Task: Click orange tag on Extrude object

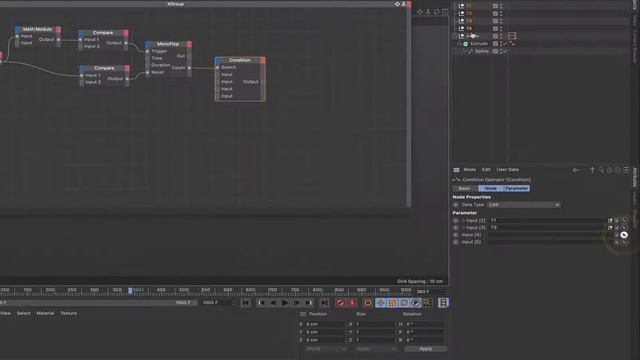Action: click(512, 44)
